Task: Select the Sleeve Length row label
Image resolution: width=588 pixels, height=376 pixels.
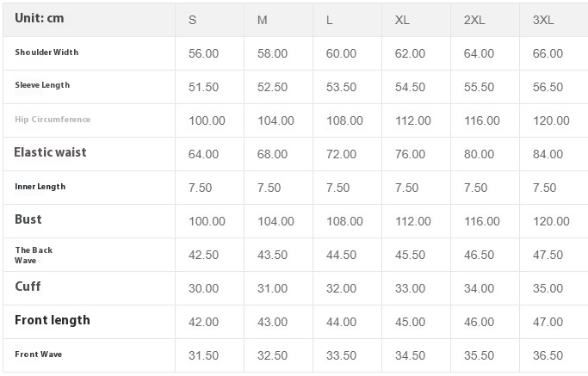Action: click(42, 85)
